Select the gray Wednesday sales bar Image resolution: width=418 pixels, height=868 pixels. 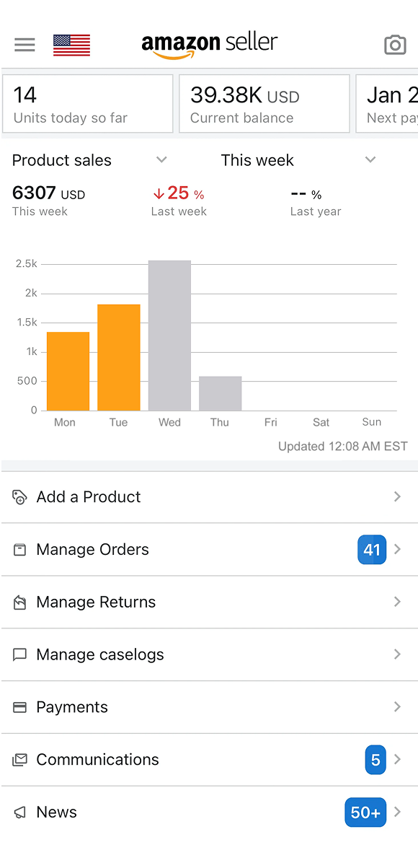(x=169, y=336)
